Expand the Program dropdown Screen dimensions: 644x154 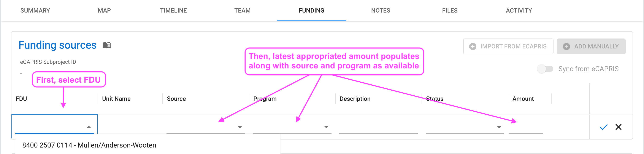point(326,127)
